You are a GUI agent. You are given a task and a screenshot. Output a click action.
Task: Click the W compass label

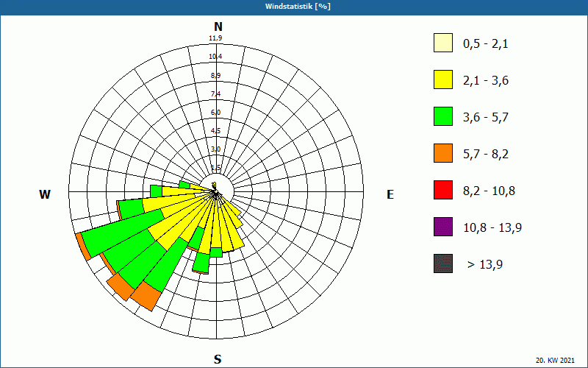[45, 194]
